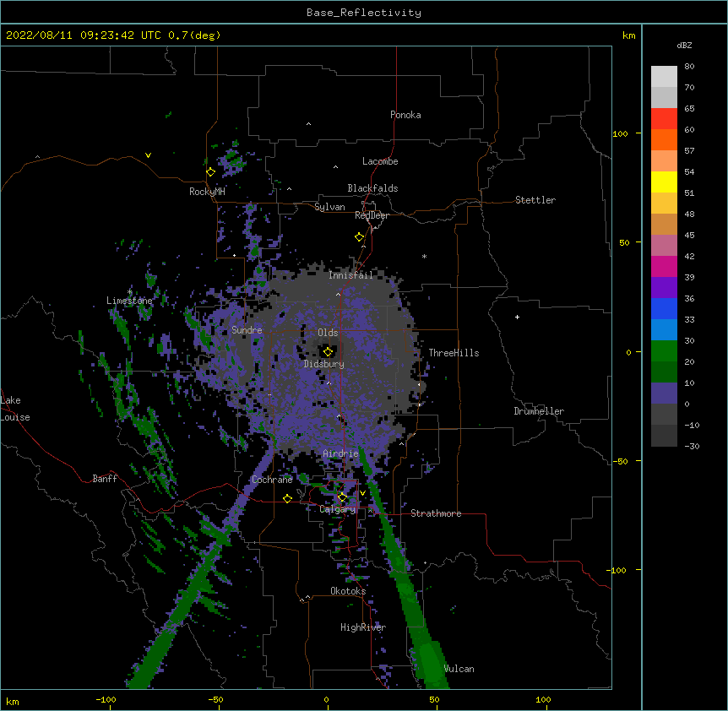Click the yellow marker below Cochrane
This screenshot has width=728, height=711.
pos(287,498)
